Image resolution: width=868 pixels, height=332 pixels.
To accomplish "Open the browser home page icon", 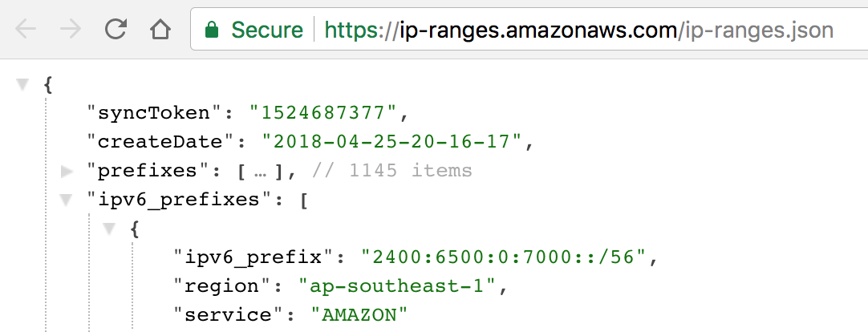I will (x=160, y=30).
